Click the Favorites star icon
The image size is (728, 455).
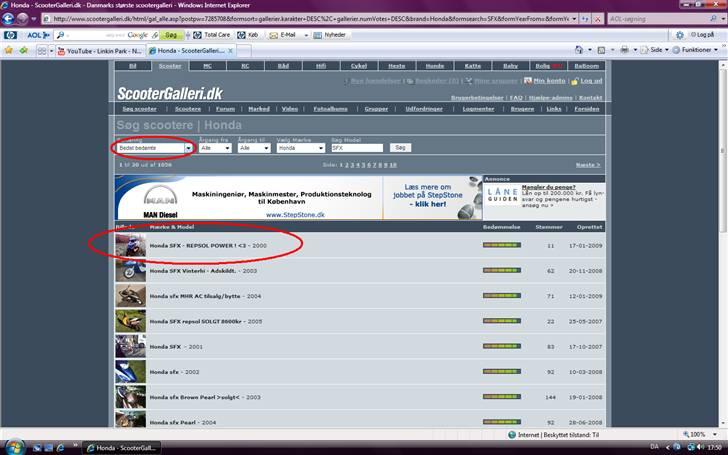coord(9,49)
